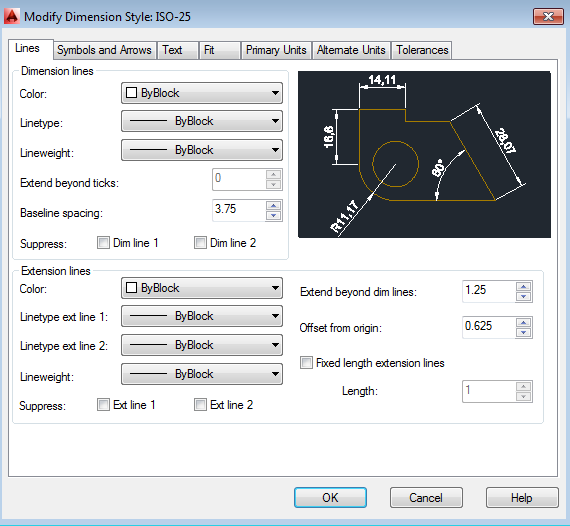Decrease Extend beyond dim lines value

pyautogui.click(x=523, y=296)
